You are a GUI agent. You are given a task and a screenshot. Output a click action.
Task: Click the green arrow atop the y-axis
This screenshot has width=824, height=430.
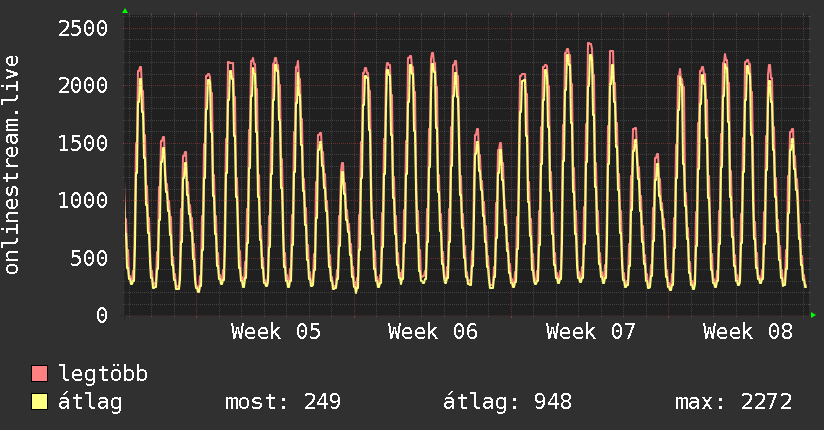point(125,11)
